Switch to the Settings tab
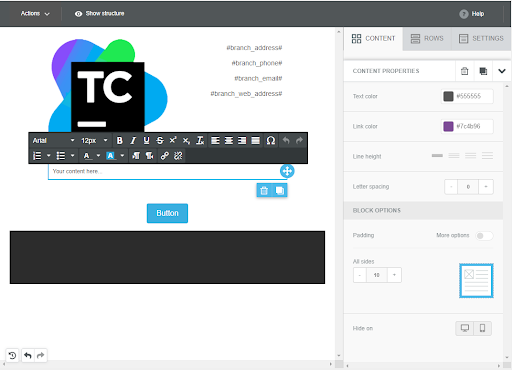The height and width of the screenshot is (370, 512). pos(481,39)
